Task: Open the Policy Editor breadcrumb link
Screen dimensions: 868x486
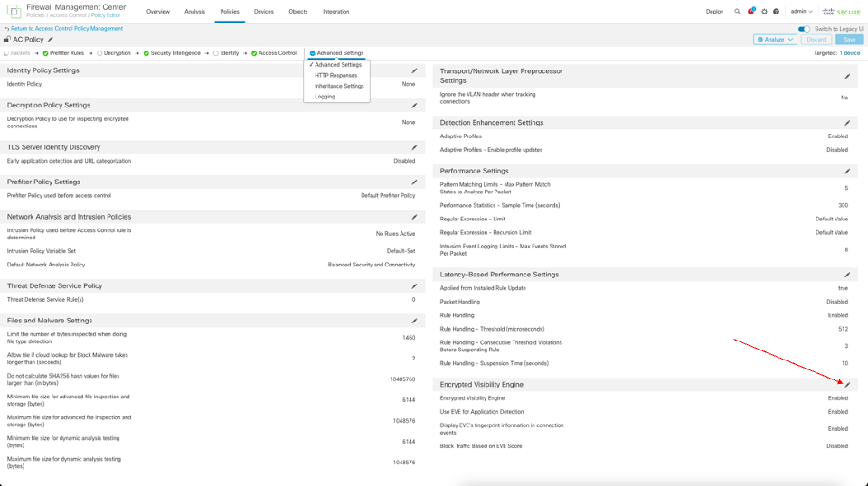Action: coord(106,15)
